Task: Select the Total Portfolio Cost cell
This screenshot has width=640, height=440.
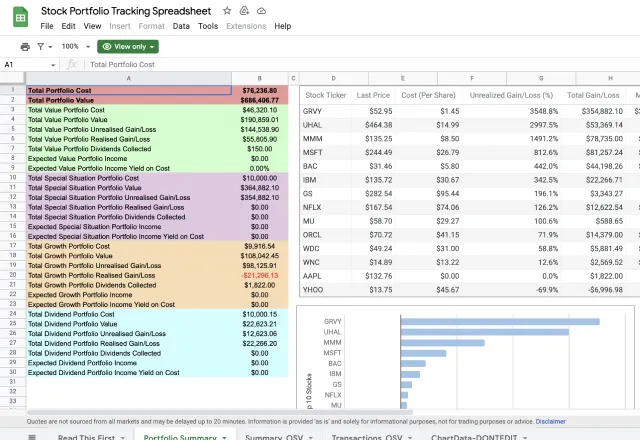Action: [129, 90]
